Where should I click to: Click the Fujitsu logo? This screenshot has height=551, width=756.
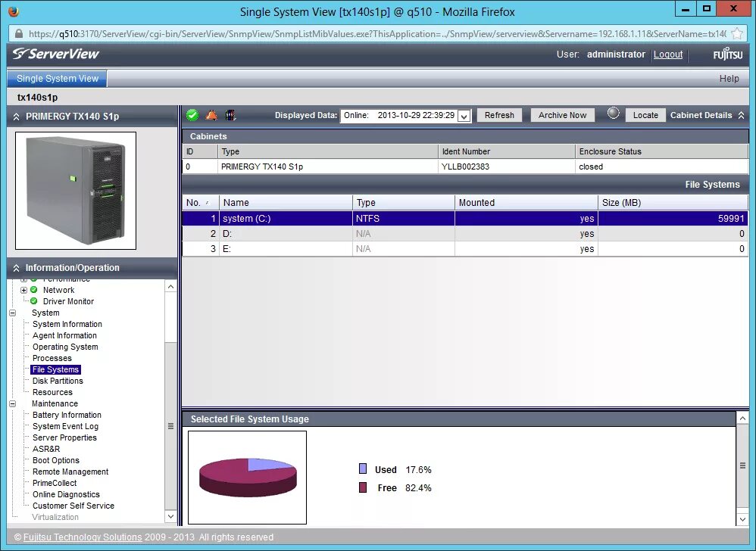point(727,54)
